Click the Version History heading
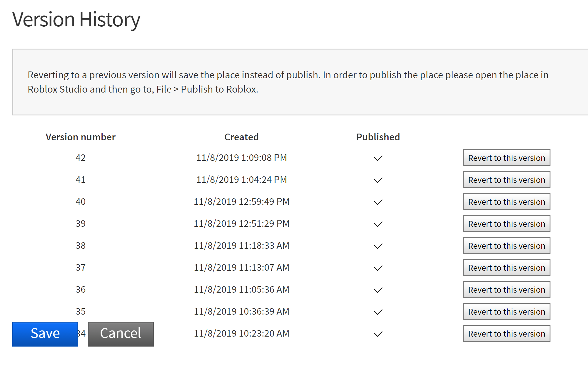 pos(76,20)
